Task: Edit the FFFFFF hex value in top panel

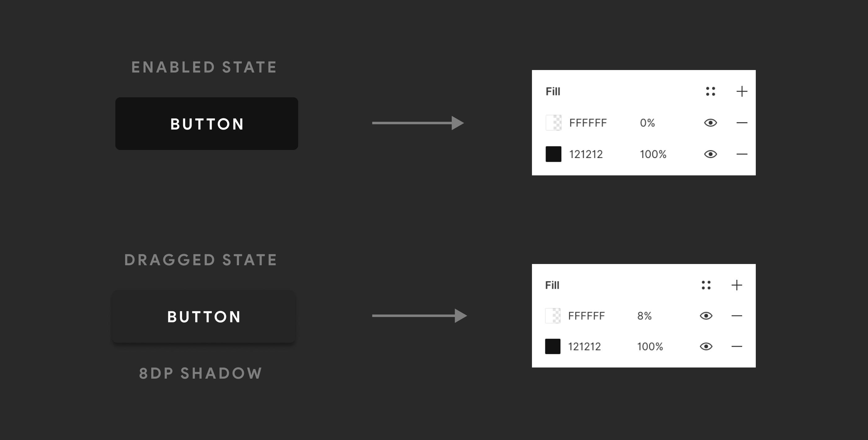Action: click(588, 123)
